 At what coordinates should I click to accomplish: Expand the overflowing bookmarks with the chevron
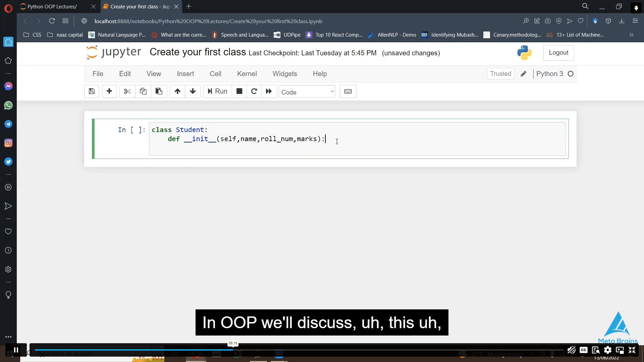pyautogui.click(x=631, y=35)
